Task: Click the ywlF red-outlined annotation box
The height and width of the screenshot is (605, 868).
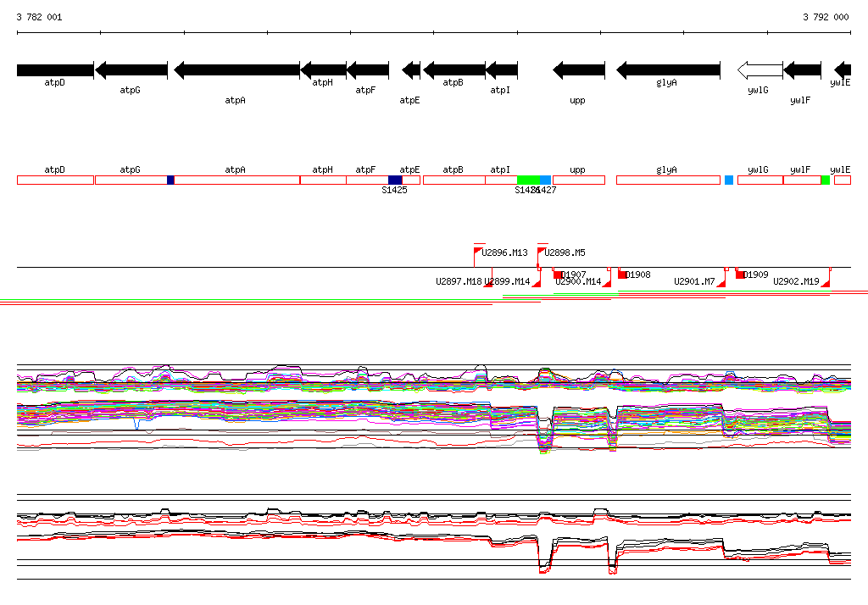Action: point(802,180)
